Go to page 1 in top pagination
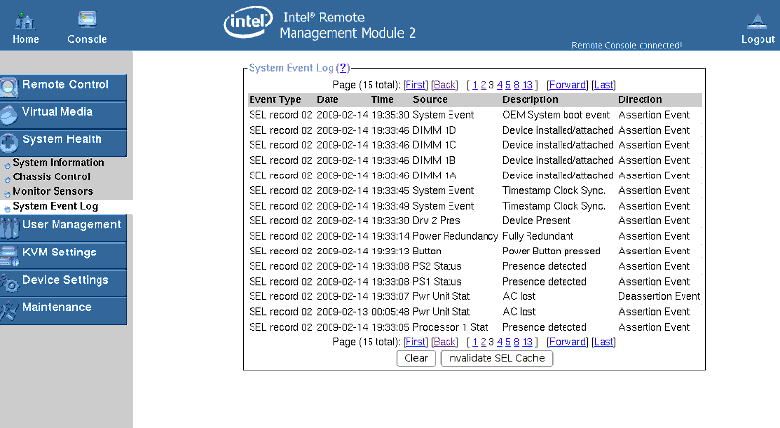This screenshot has height=428, width=780. [475, 85]
